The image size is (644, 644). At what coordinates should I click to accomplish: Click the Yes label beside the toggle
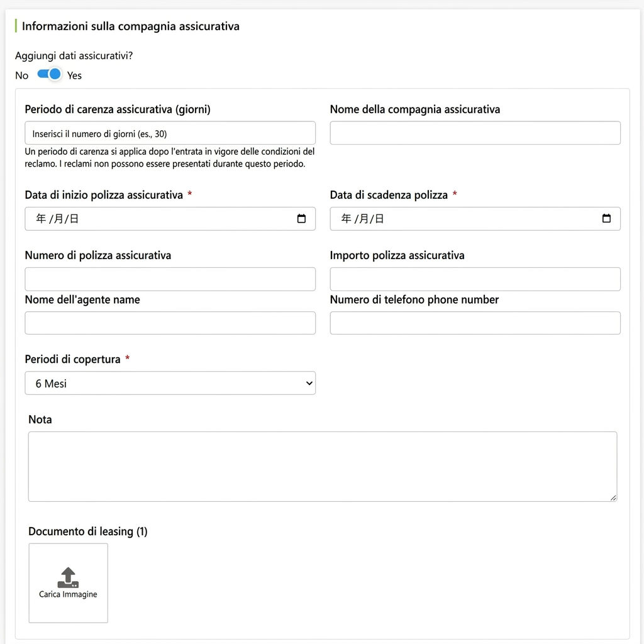click(74, 75)
